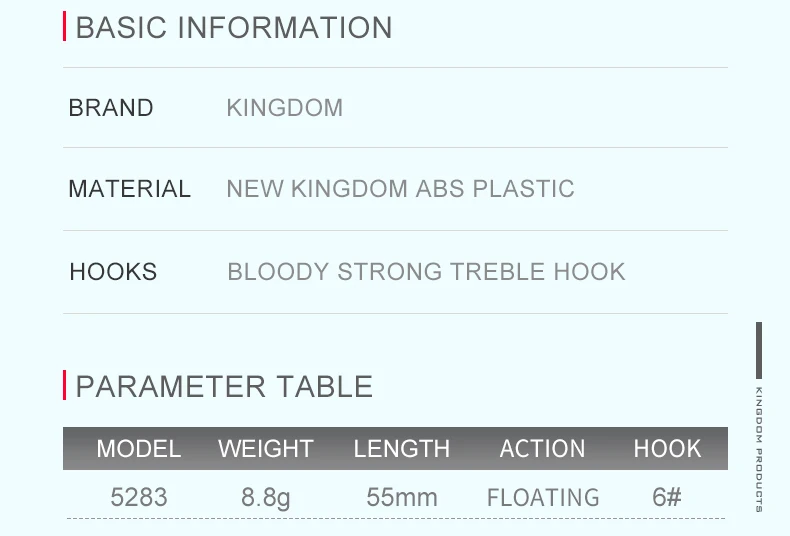Select the MODEL column header
Image resolution: width=790 pixels, height=536 pixels.
point(139,449)
